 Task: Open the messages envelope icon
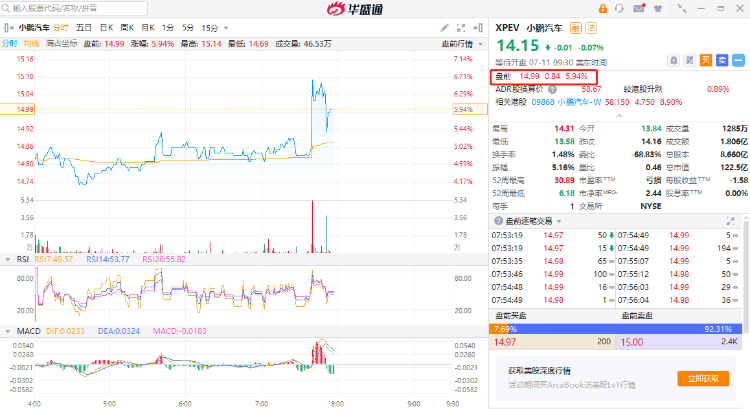(x=639, y=8)
